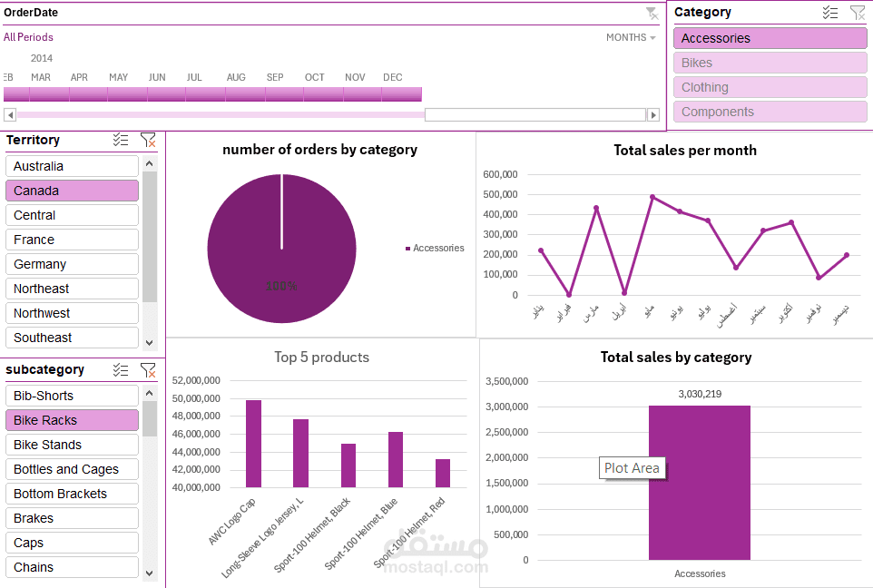Select AUG segment in 2014 timeline
Image resolution: width=873 pixels, height=588 pixels.
[x=246, y=94]
